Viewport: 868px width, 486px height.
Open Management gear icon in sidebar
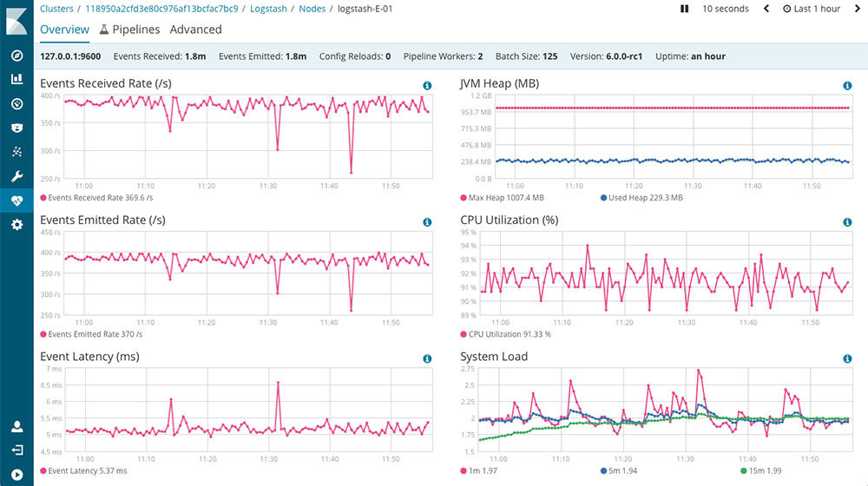16,224
